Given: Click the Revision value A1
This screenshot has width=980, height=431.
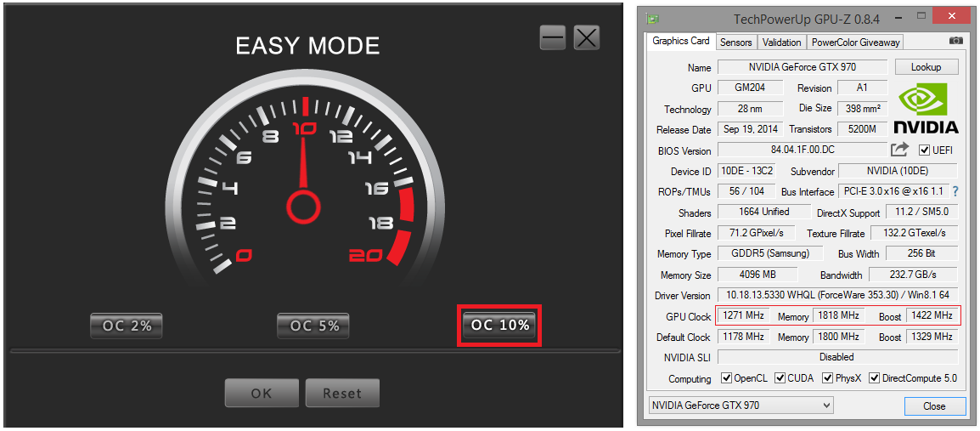Looking at the screenshot, I should point(863,88).
